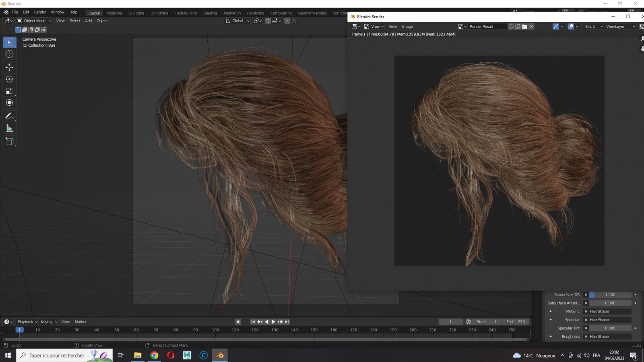Switch to the Geometry Nodes workspace tab

(x=312, y=13)
